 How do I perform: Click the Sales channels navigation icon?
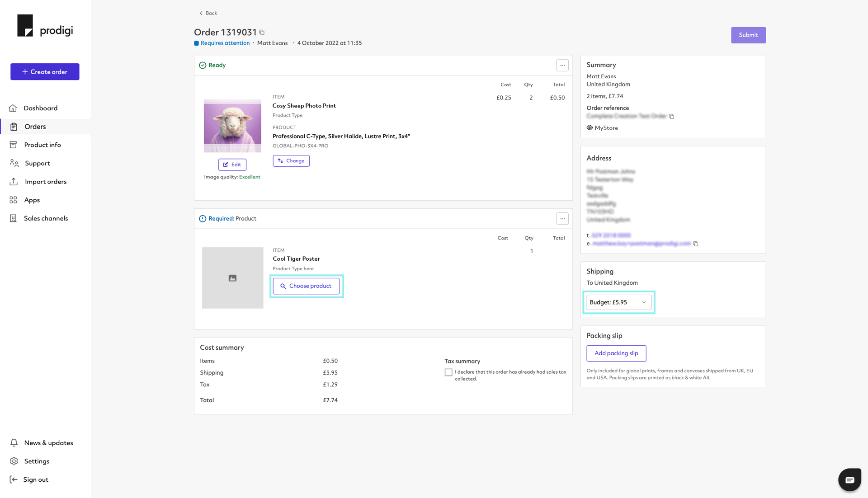[x=13, y=217]
